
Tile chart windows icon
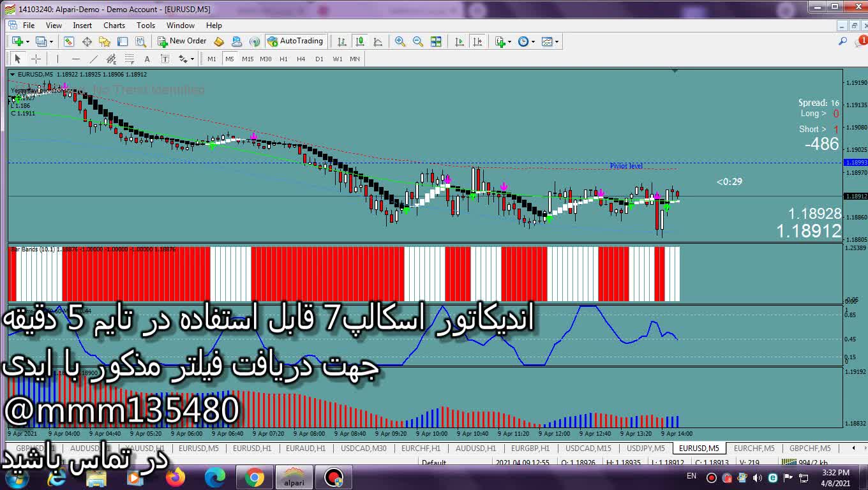tap(436, 41)
